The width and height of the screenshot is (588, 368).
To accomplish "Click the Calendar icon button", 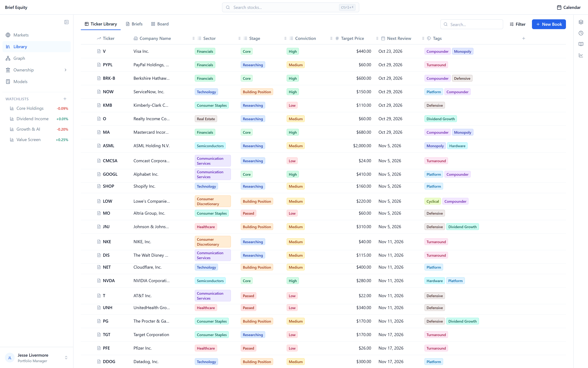I will coord(569,7).
